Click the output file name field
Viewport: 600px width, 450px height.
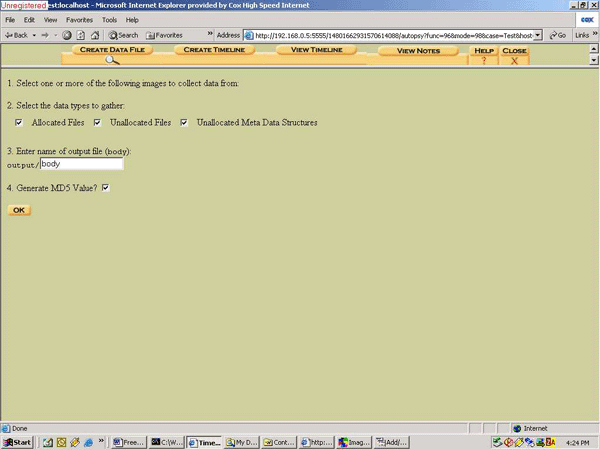(81, 164)
